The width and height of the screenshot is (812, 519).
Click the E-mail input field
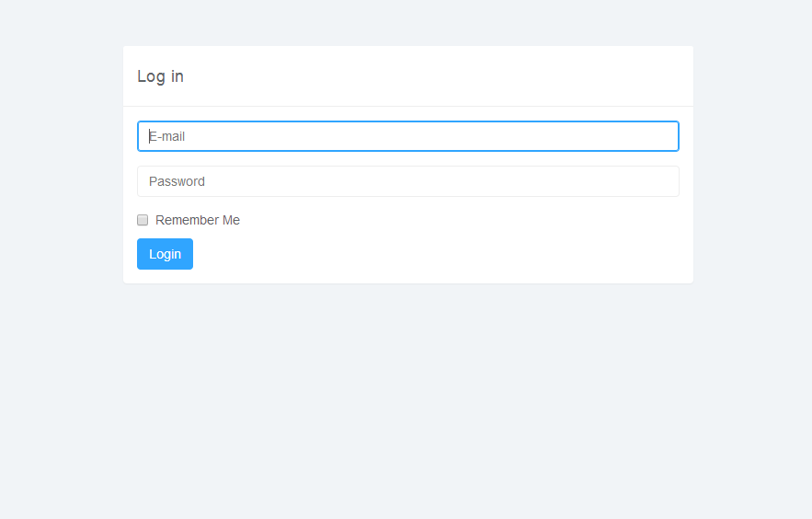(x=408, y=136)
